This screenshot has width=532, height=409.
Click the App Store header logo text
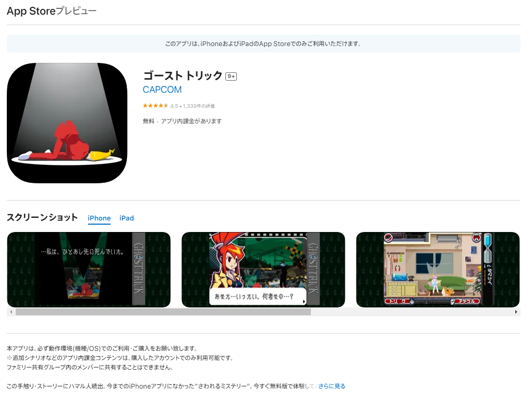(31, 11)
